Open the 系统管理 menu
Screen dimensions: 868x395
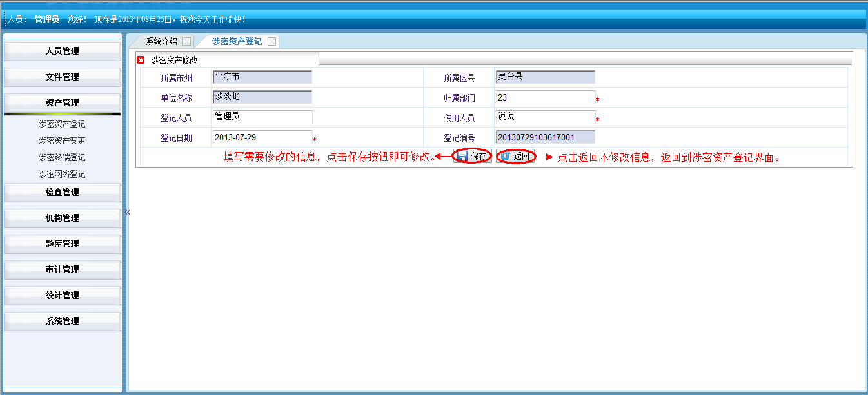point(63,322)
